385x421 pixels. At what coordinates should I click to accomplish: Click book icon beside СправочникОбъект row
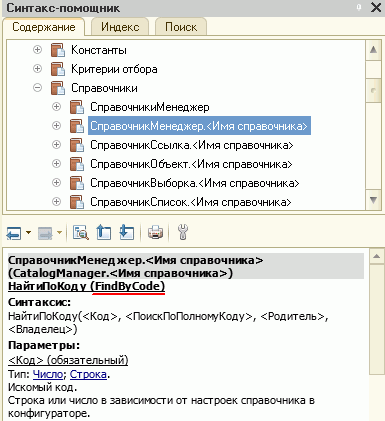77,164
